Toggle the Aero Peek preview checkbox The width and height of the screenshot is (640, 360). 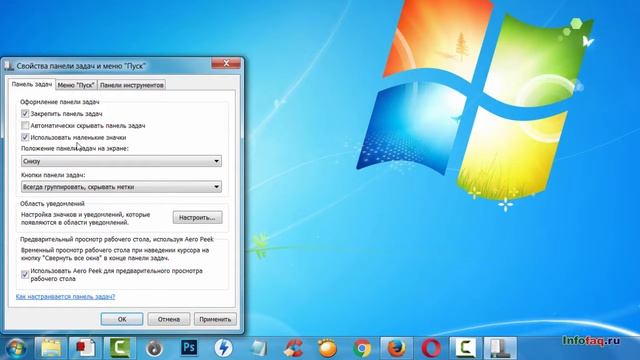[x=25, y=275]
